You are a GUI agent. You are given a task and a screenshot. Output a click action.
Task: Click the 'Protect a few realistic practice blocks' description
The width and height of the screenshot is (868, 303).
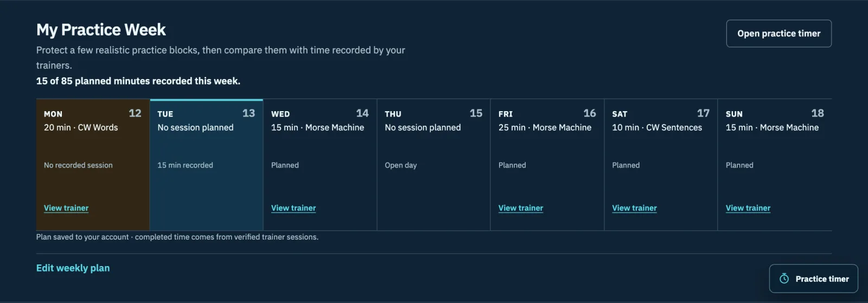pyautogui.click(x=221, y=57)
